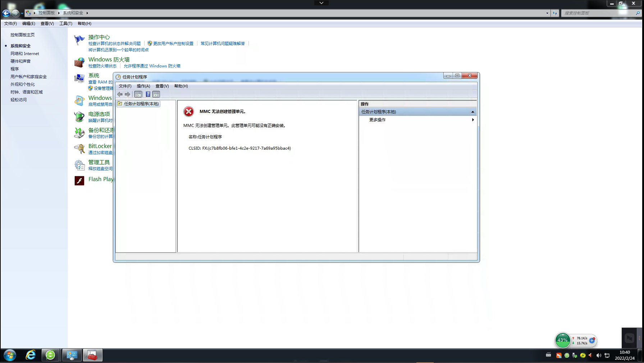Click the red toolbox taskbar icon
The width and height of the screenshot is (644, 363).
point(92,355)
